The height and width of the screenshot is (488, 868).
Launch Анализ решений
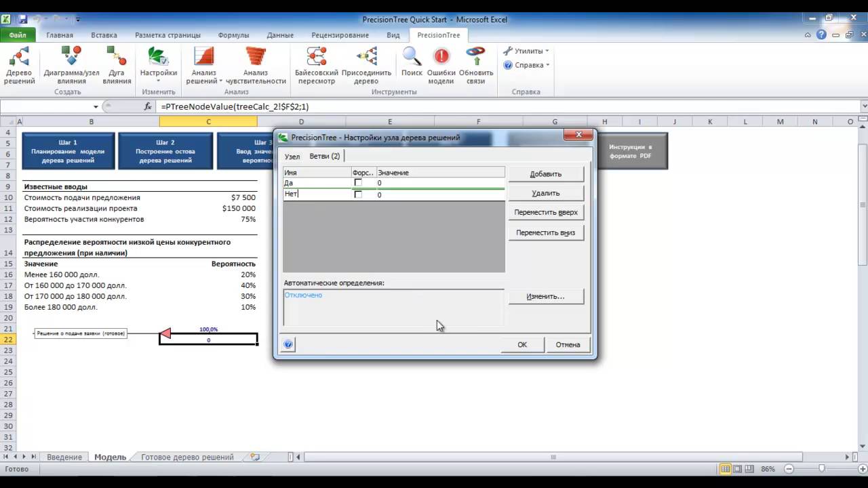tap(203, 66)
